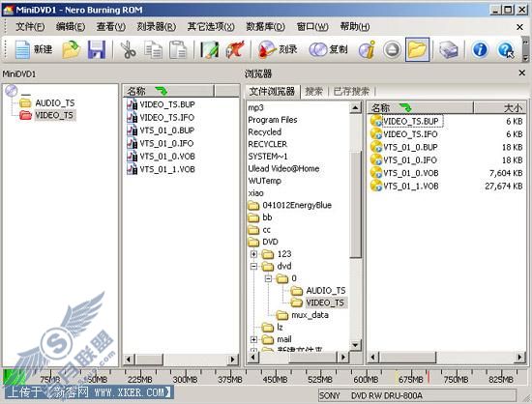532x404 pixels.
Task: Collapse the dvd folder node
Action: point(253,266)
